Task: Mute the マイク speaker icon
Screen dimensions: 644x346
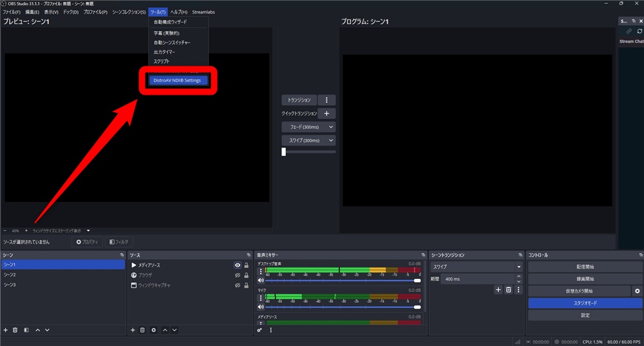Action: pos(260,307)
